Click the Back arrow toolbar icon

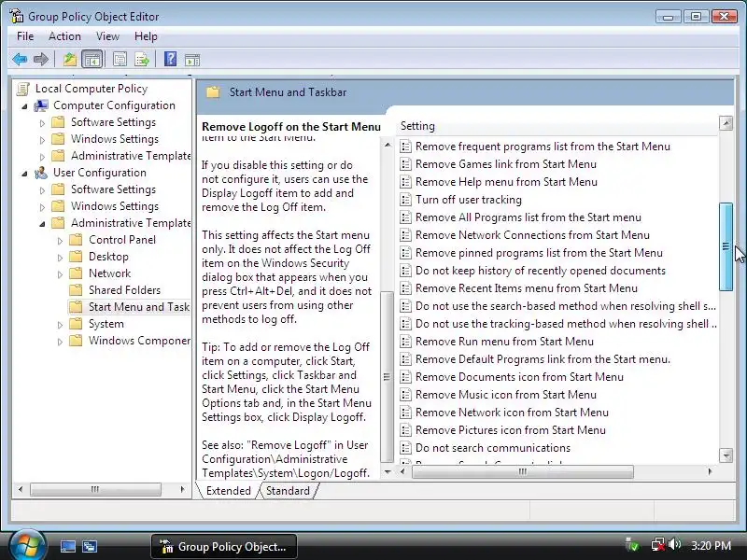point(20,60)
